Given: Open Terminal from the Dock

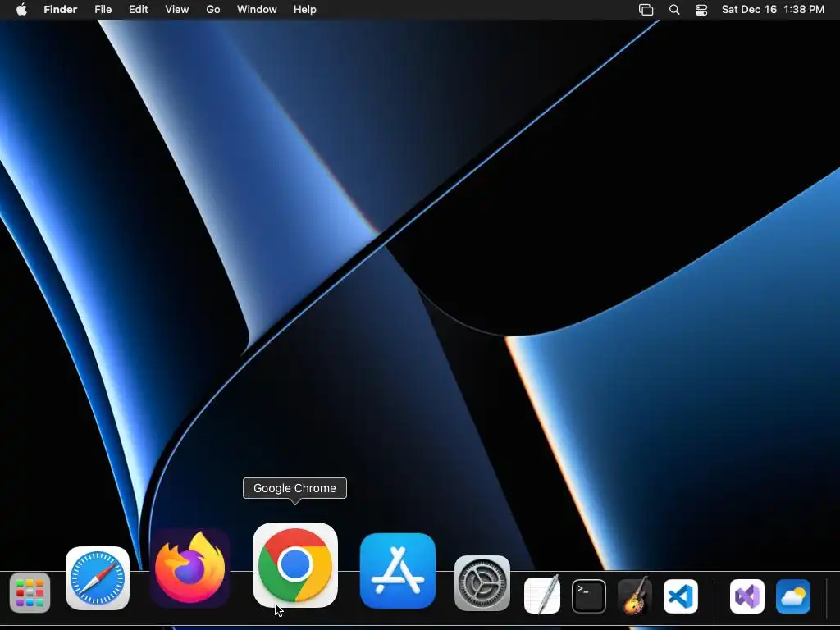Looking at the screenshot, I should (589, 596).
